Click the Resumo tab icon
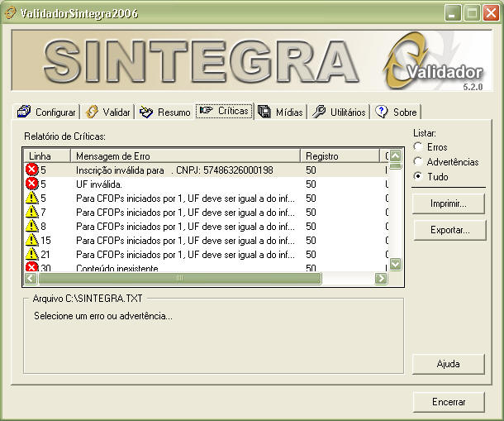The width and height of the screenshot is (504, 421). coord(146,112)
